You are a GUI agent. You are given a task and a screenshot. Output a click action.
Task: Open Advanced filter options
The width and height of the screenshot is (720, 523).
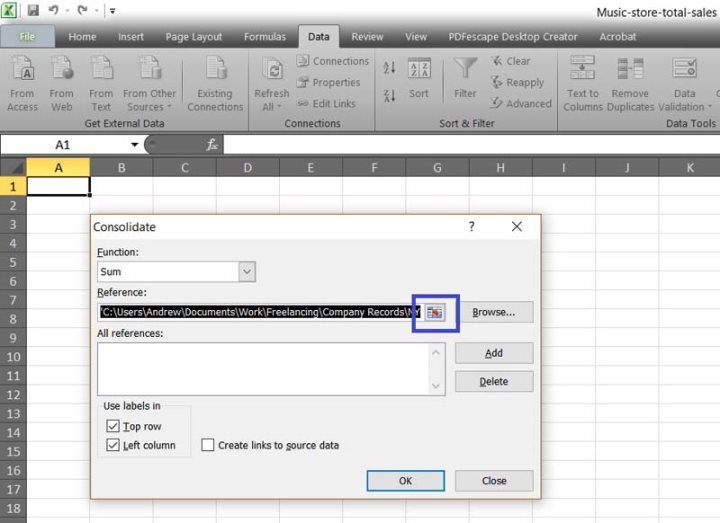tap(521, 104)
